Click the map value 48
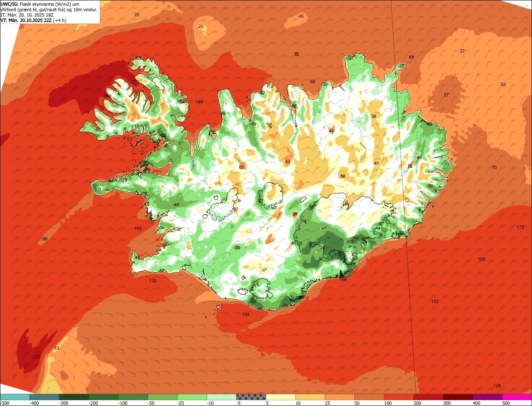 (419, 157)
